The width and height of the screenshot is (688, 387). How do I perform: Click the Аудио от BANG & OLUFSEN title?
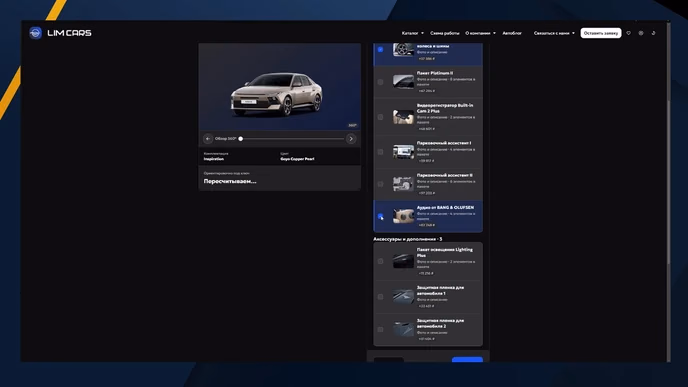click(445, 207)
